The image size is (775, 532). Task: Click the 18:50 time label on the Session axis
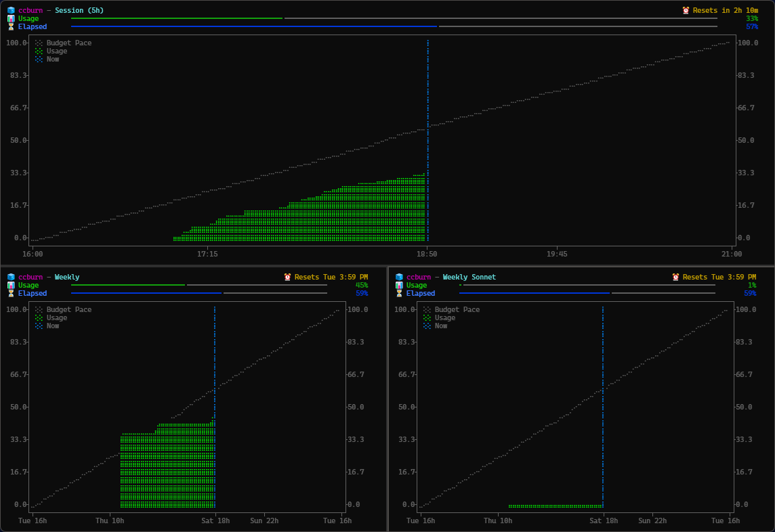[x=426, y=254]
